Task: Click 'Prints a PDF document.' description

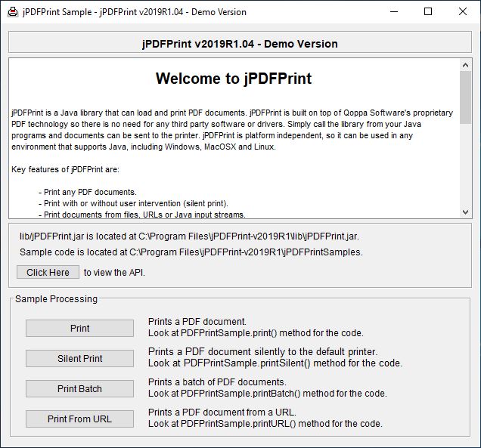Action: (x=197, y=321)
